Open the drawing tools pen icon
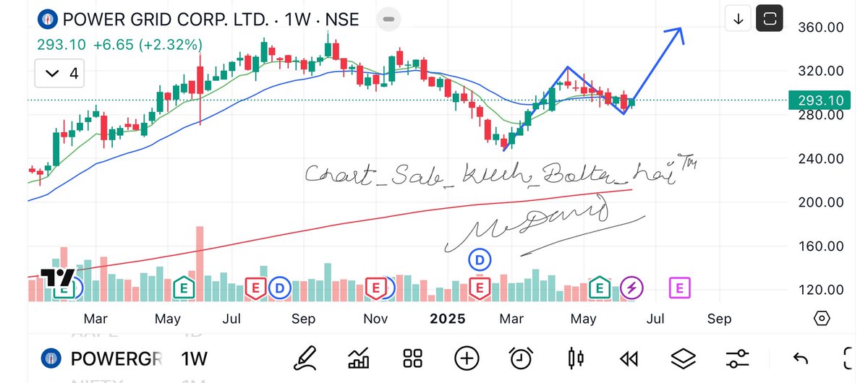The width and height of the screenshot is (868, 383). click(305, 357)
